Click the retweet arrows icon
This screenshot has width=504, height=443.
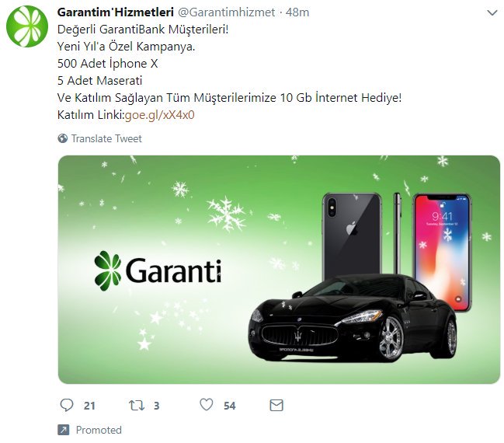(137, 406)
